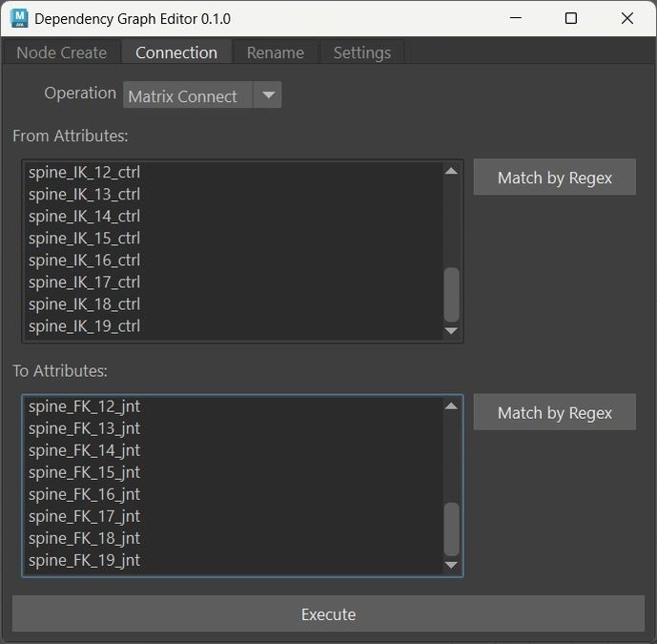657x644 pixels.
Task: Switch to the Node Create tab
Action: (62, 52)
